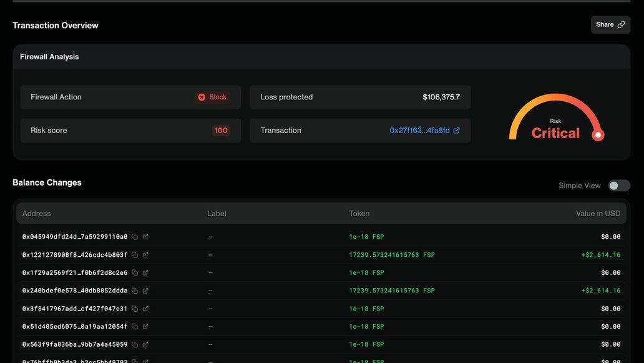Click the red Block firewall action badge
The width and height of the screenshot is (644, 363).
click(x=212, y=97)
